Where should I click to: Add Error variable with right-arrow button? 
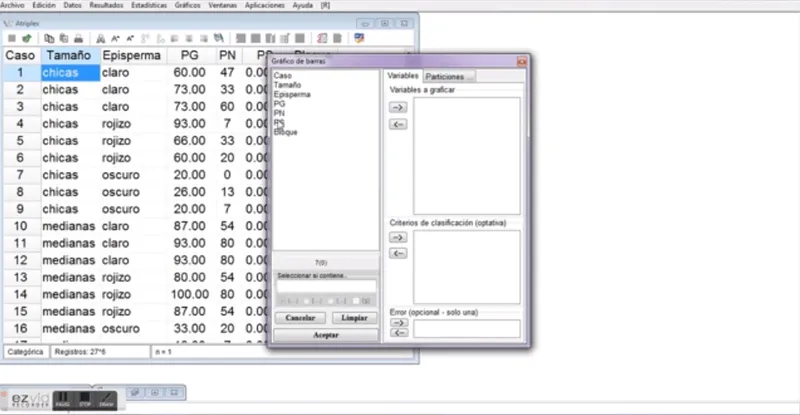pyautogui.click(x=399, y=323)
